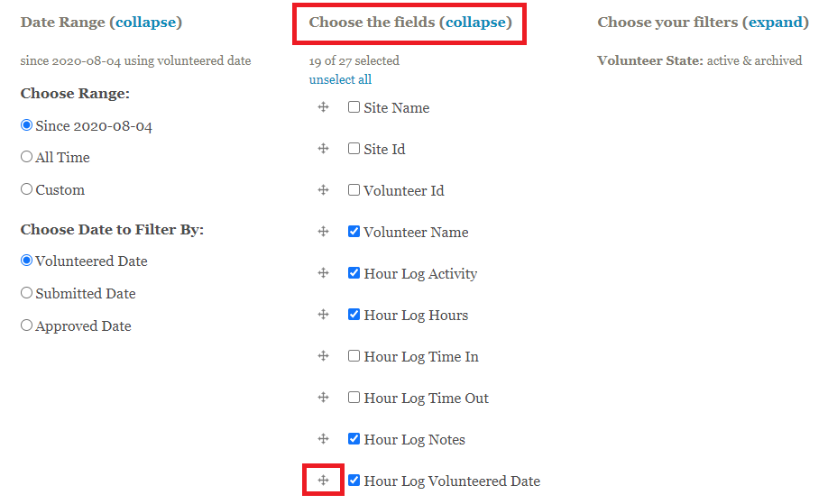The width and height of the screenshot is (837, 504).
Task: Uncheck the Volunteer Name field
Action: click(x=354, y=232)
